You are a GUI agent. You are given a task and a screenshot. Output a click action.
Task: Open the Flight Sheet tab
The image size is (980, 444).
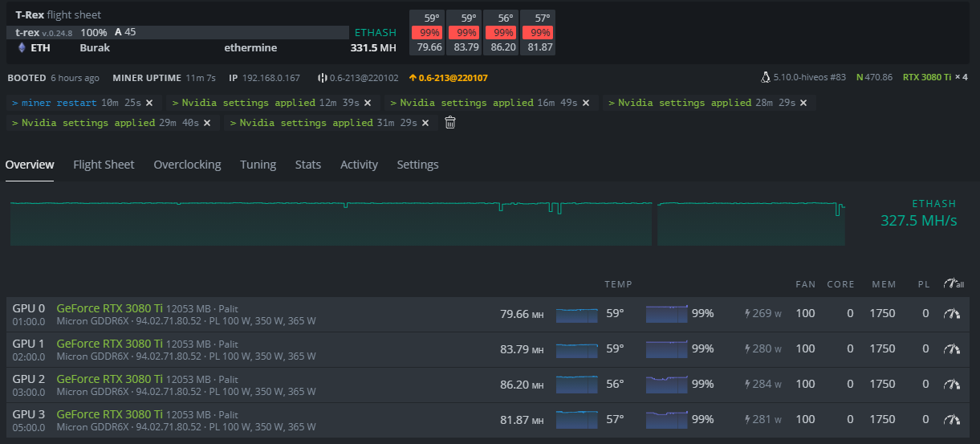click(x=104, y=165)
